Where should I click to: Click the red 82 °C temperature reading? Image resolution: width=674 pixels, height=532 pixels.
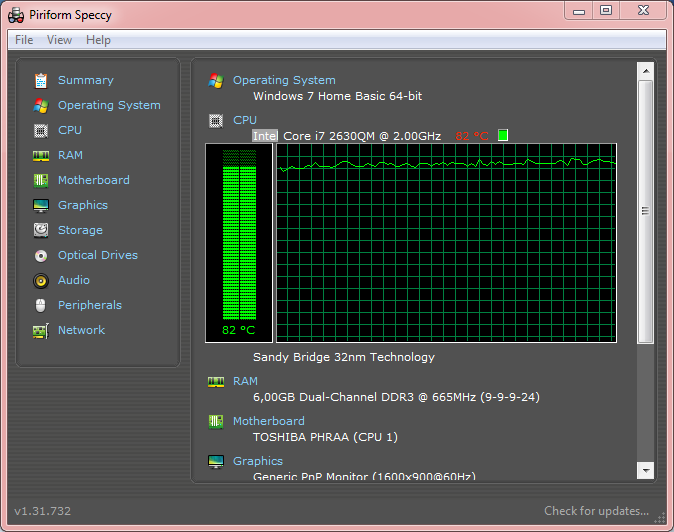472,136
